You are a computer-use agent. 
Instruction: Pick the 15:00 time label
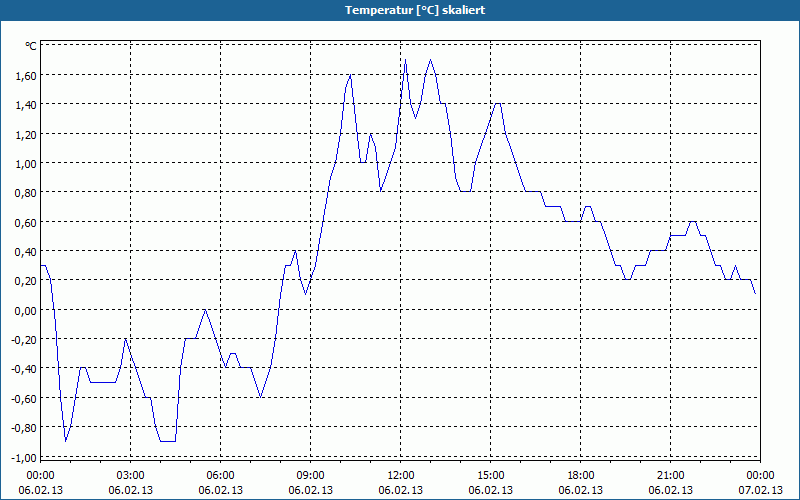click(x=491, y=476)
